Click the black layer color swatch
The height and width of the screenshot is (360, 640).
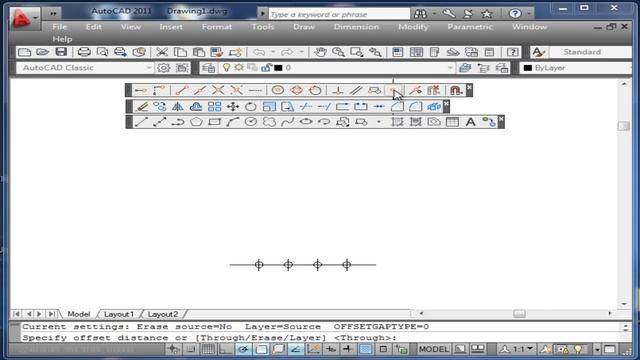coord(278,68)
